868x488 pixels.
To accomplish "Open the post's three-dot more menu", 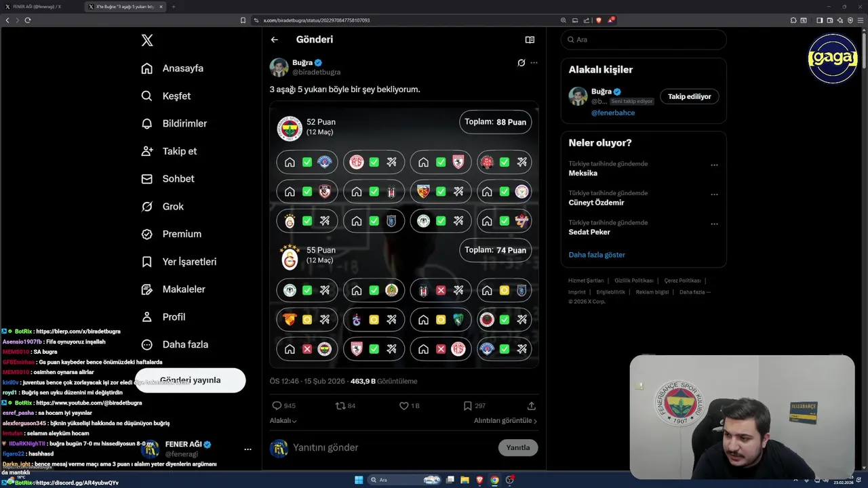I will pyautogui.click(x=534, y=62).
